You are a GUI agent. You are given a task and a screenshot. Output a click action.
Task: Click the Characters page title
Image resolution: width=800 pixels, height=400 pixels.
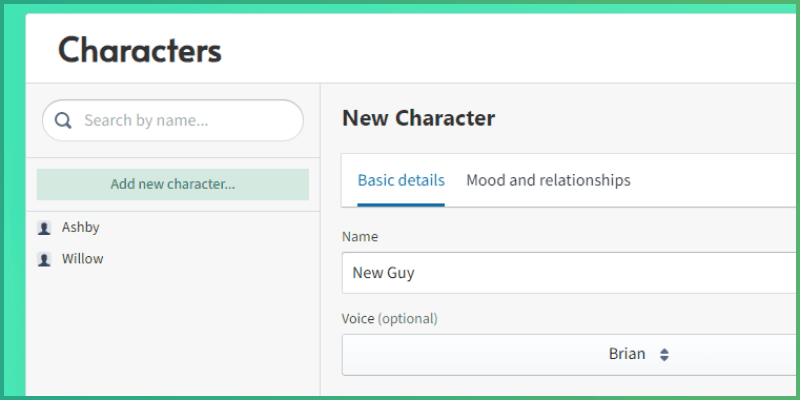coord(140,50)
